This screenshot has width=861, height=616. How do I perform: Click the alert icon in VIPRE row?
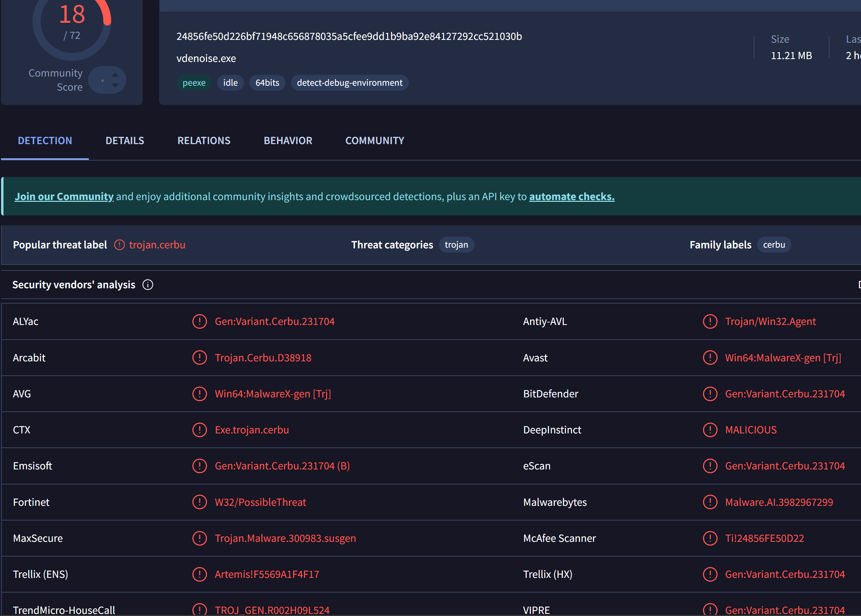tap(710, 610)
